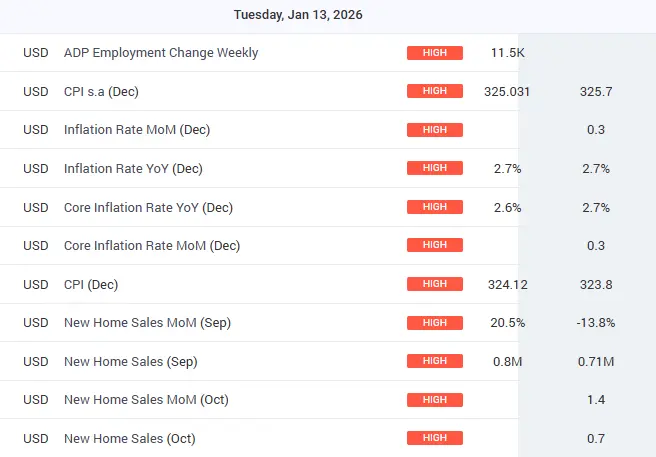Click the Tuesday, Jan 13, 2026 date header
The image size is (656, 457).
pos(298,15)
